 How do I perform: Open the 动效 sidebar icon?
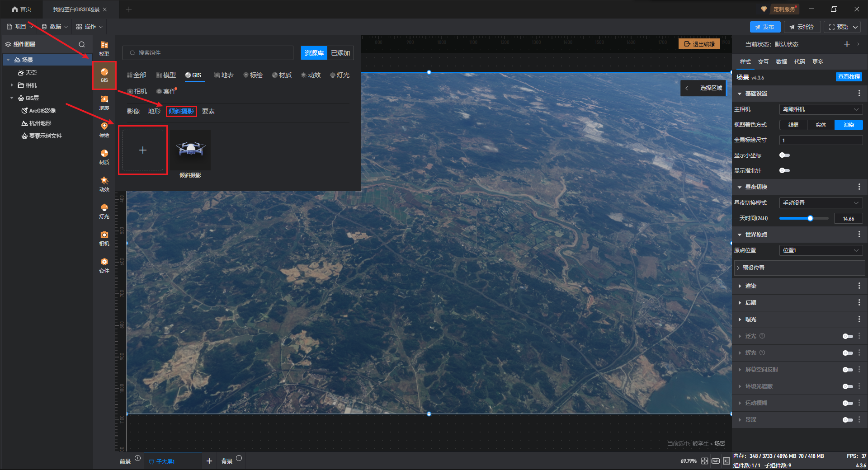[104, 183]
